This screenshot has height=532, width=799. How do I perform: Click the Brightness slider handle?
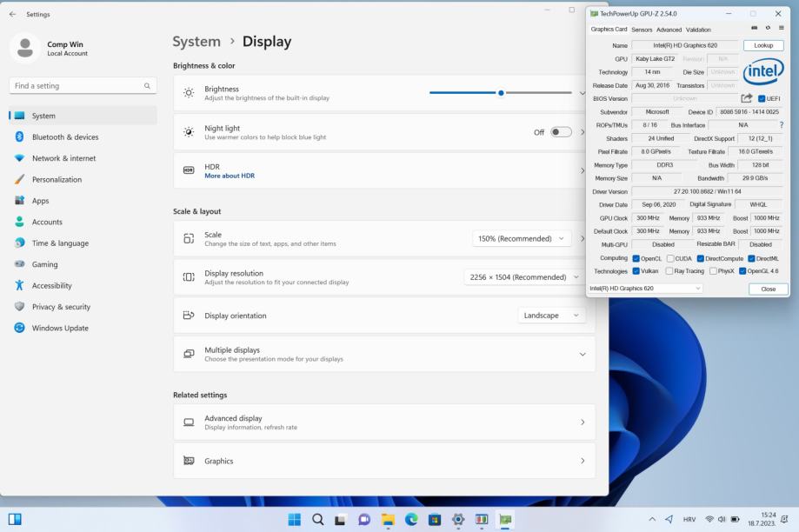(x=501, y=93)
